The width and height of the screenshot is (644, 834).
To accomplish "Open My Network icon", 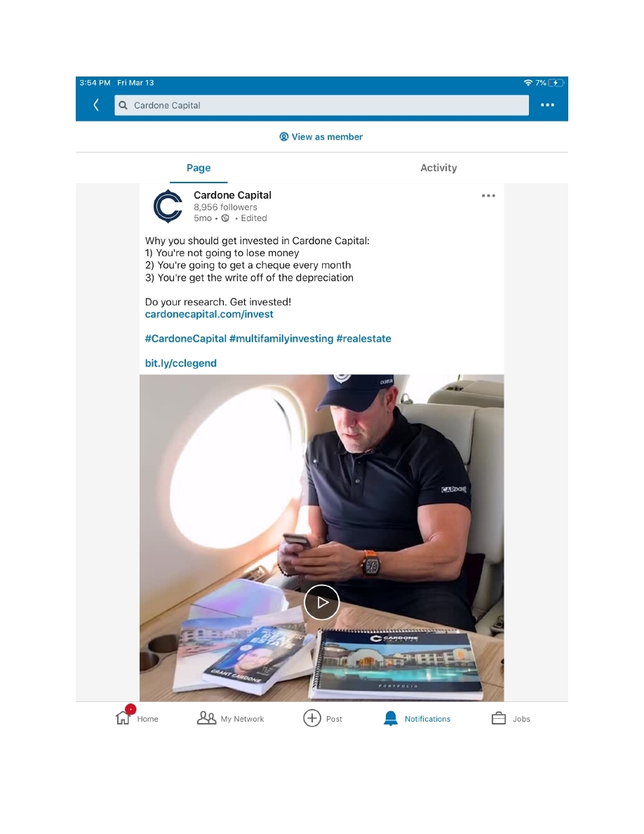I will tap(207, 719).
